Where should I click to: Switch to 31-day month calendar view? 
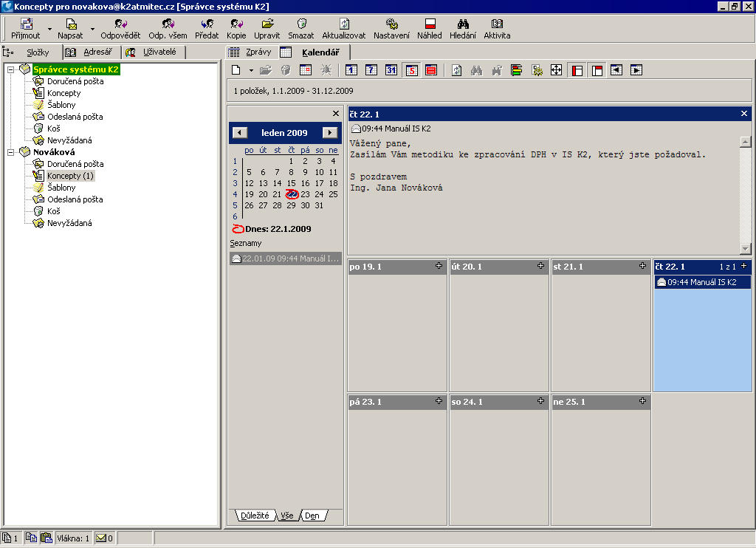click(391, 70)
